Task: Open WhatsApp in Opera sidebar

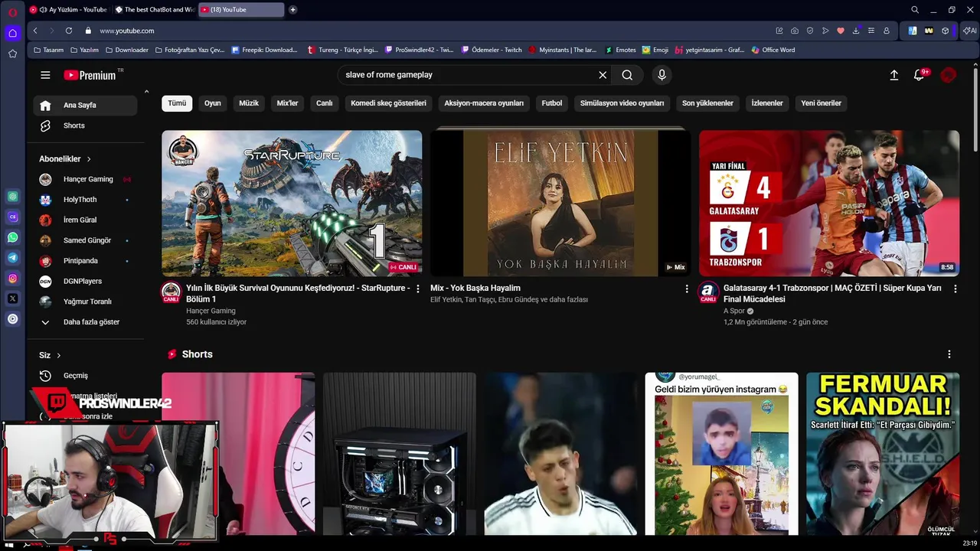Action: (x=12, y=237)
